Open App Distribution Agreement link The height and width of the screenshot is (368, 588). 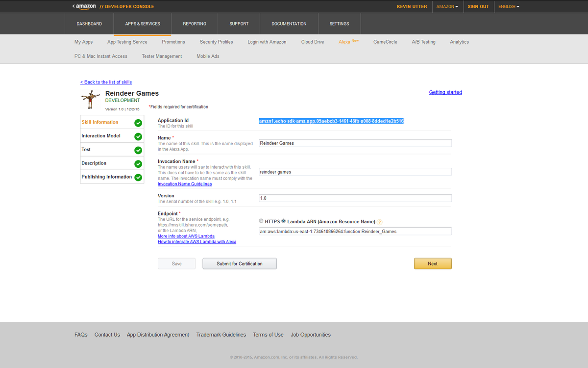[158, 335]
